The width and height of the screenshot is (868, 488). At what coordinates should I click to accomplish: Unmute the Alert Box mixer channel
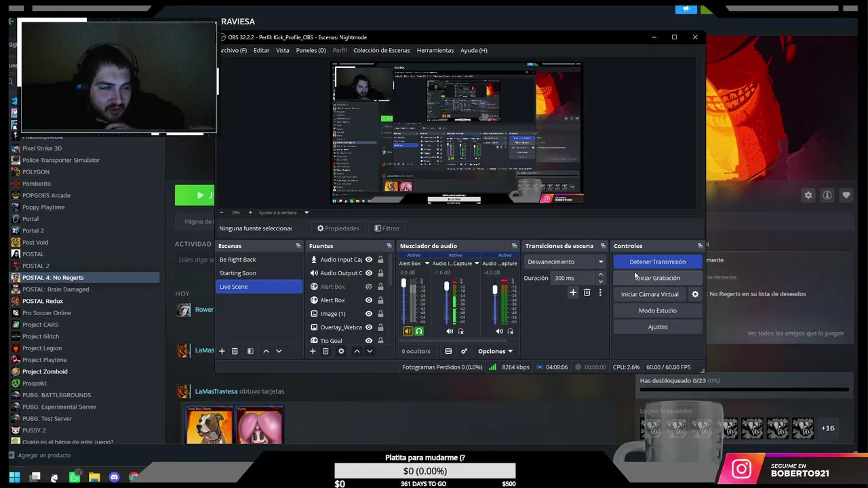[x=408, y=331]
